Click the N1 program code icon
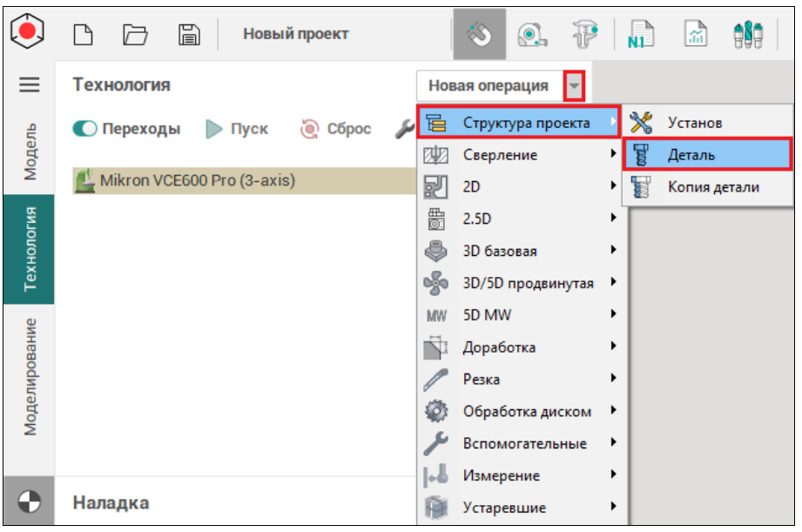802x532 pixels. (x=640, y=34)
